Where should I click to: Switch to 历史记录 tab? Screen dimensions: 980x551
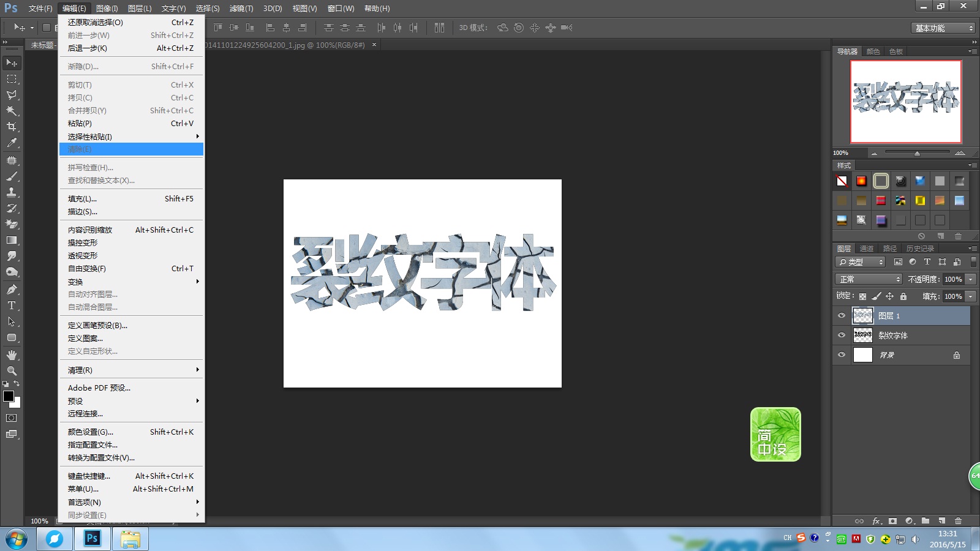tap(920, 249)
